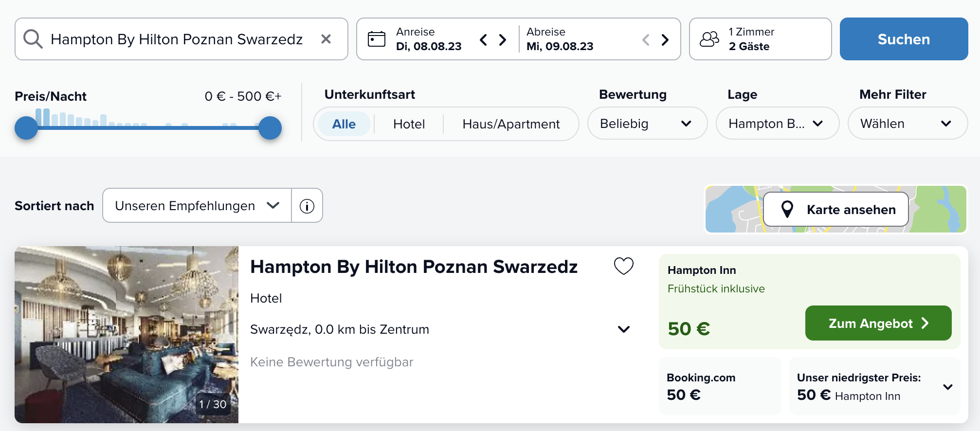Open Lage location dropdown
Screen dimensions: 980x431
pyautogui.click(x=777, y=124)
